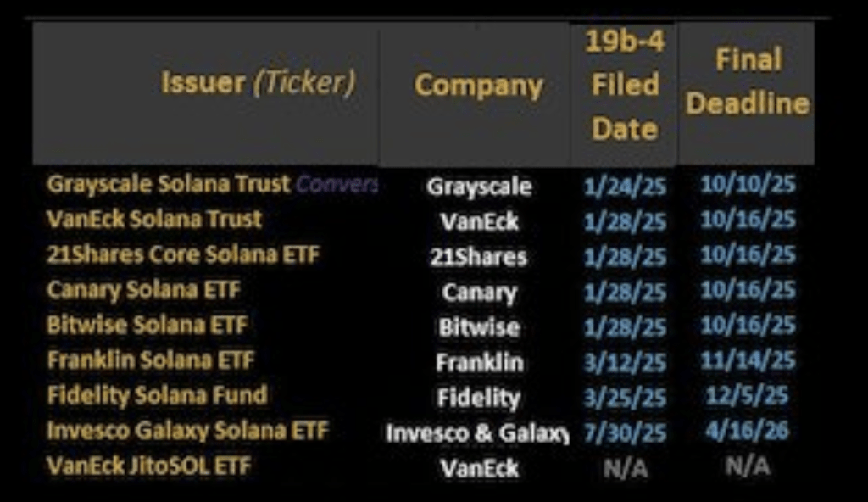Select the 12/5/25 final deadline
Screen dimensions: 868x502
click(x=748, y=395)
